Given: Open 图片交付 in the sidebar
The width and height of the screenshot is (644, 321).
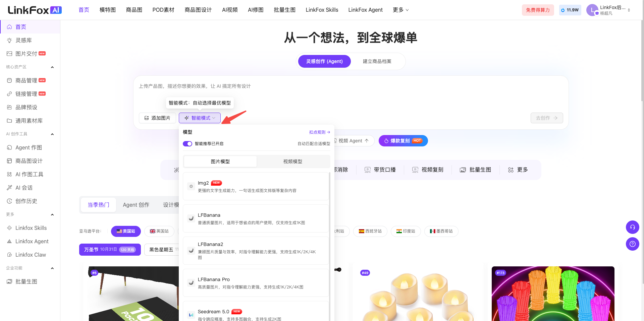Looking at the screenshot, I should click(30, 54).
